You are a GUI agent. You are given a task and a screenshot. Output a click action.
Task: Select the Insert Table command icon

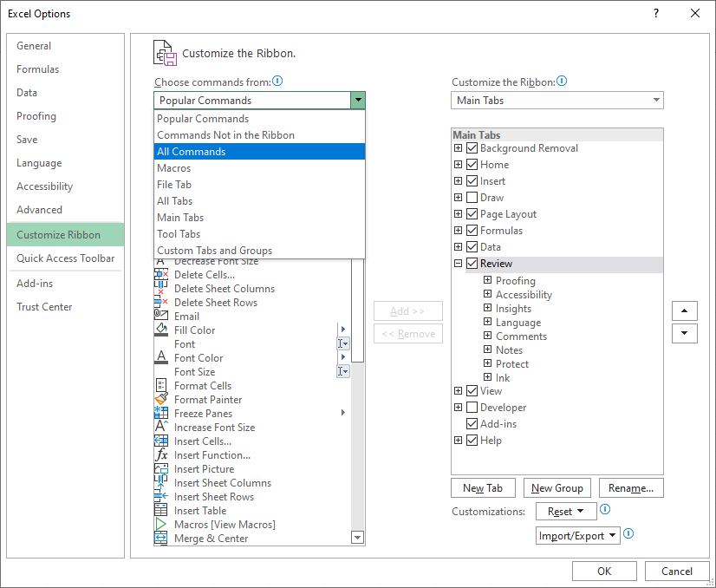[161, 511]
